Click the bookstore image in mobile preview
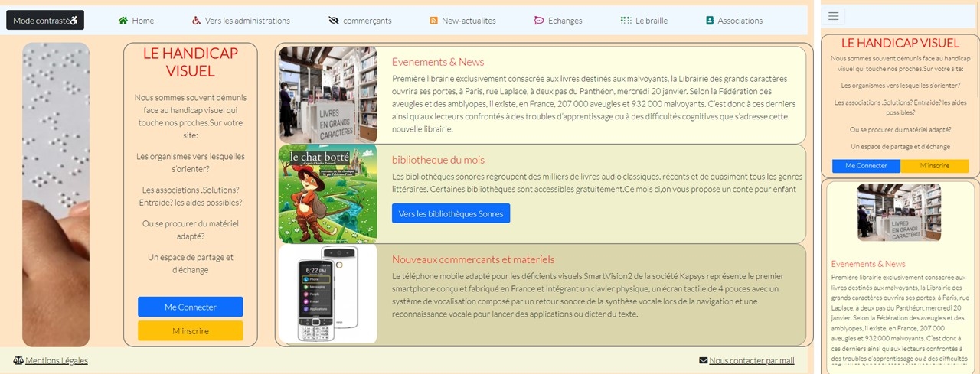Image resolution: width=980 pixels, height=374 pixels. [898, 212]
